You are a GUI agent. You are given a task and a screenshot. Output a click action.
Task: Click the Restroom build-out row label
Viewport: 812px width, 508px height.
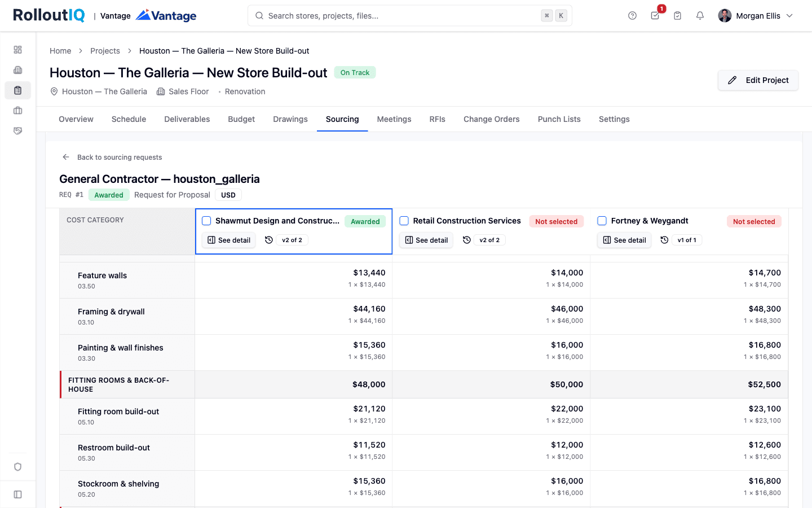pyautogui.click(x=114, y=448)
